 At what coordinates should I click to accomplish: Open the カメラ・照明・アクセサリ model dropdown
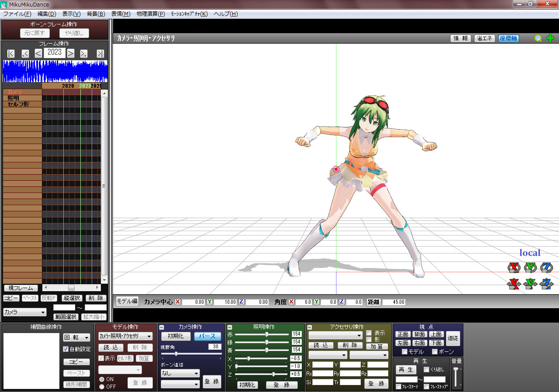[x=125, y=336]
